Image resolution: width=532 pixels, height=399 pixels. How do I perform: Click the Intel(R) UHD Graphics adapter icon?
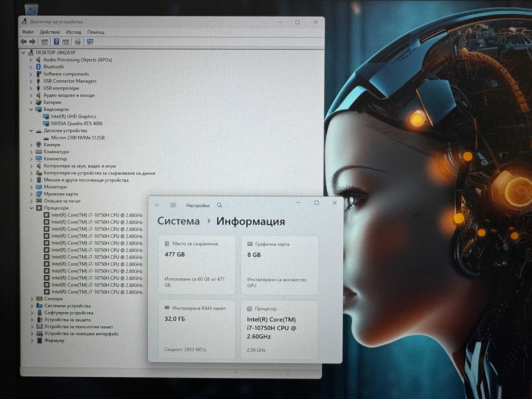coord(46,116)
